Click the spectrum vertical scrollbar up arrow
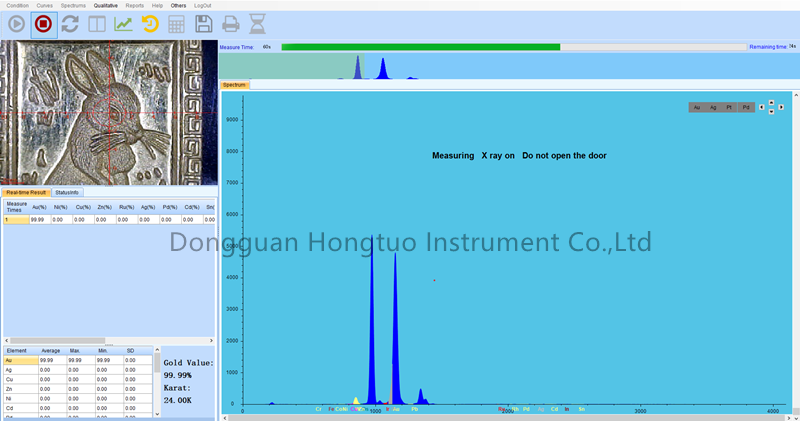Viewport: 800px width, 421px height. click(796, 95)
